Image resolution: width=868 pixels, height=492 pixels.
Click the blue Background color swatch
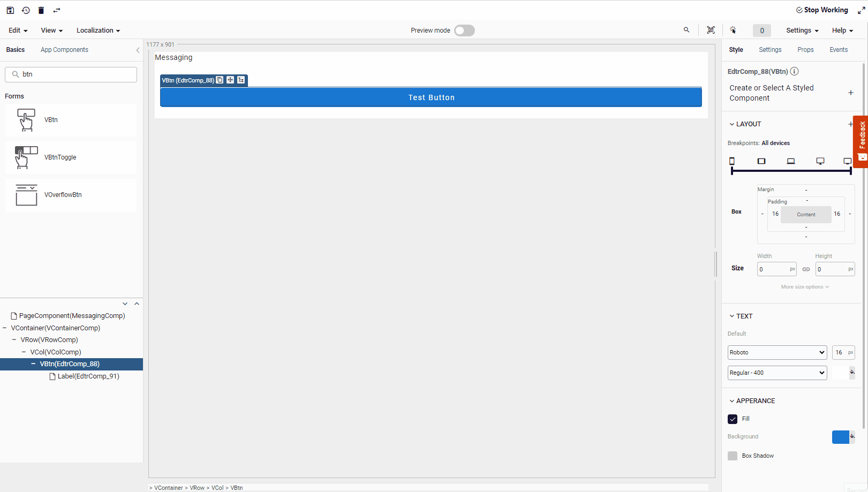[840, 437]
